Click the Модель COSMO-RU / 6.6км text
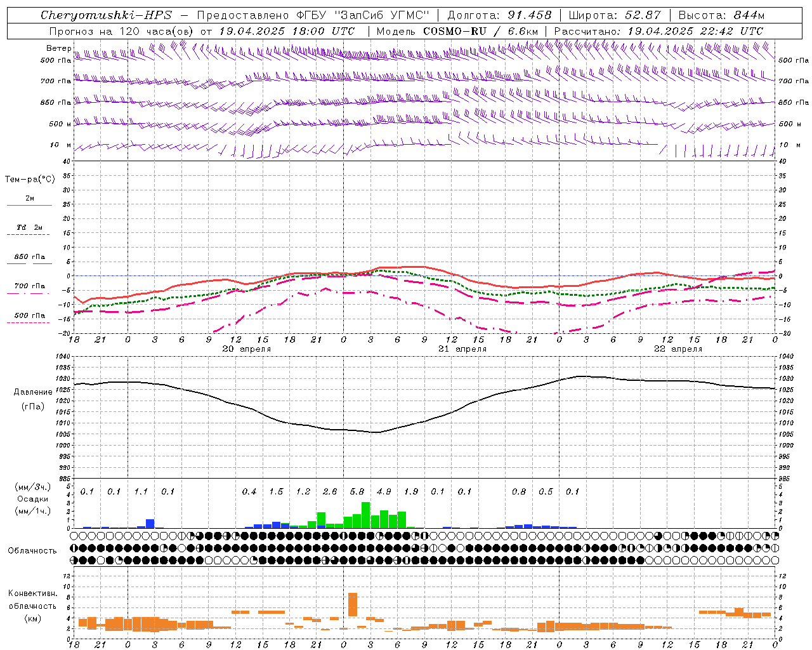Viewport: 812px width, 650px height. (457, 31)
